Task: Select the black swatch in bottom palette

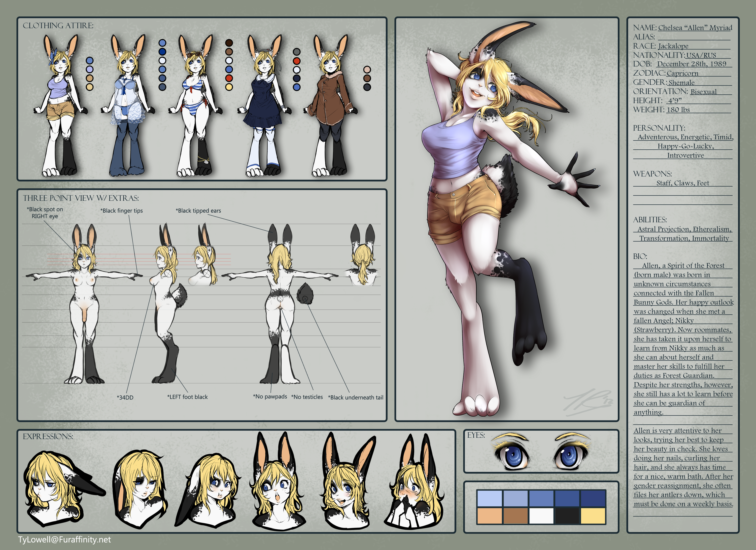Action: pyautogui.click(x=567, y=516)
